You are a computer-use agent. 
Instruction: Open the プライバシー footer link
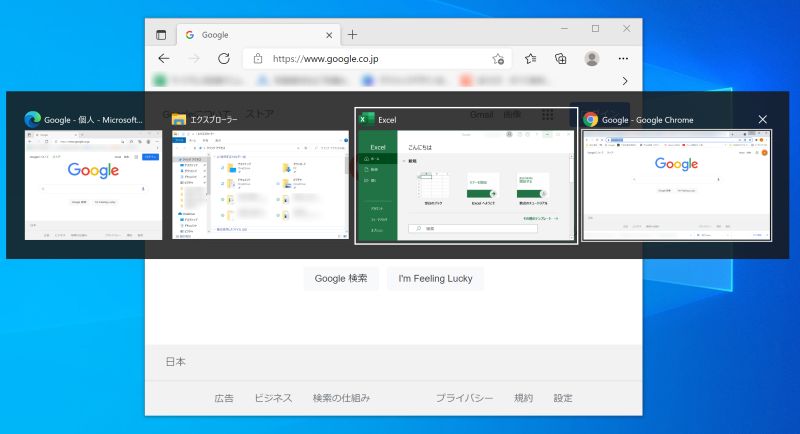(464, 398)
